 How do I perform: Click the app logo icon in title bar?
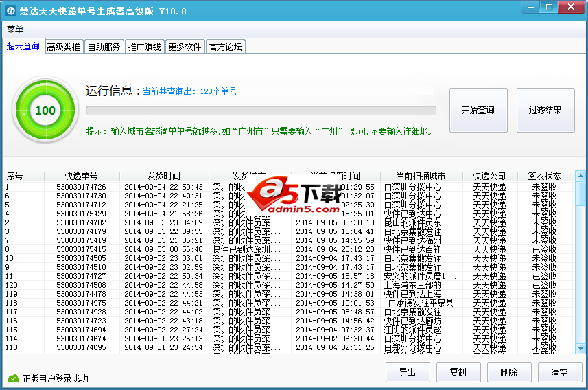click(x=11, y=11)
